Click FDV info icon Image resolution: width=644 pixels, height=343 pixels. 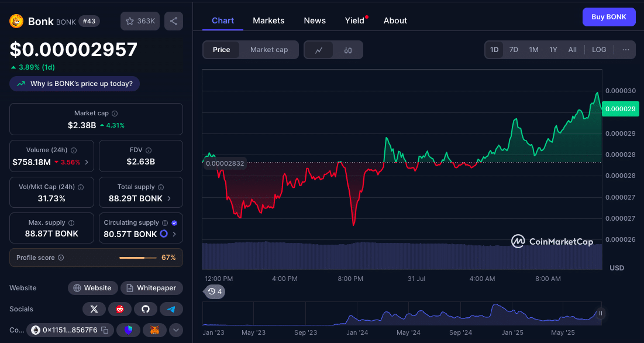pos(149,150)
